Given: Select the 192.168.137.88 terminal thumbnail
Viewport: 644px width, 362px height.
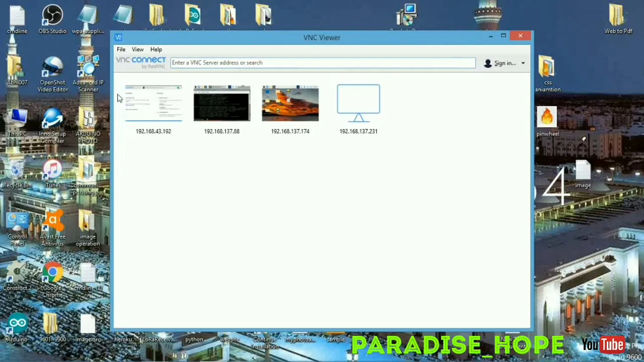Looking at the screenshot, I should (222, 104).
